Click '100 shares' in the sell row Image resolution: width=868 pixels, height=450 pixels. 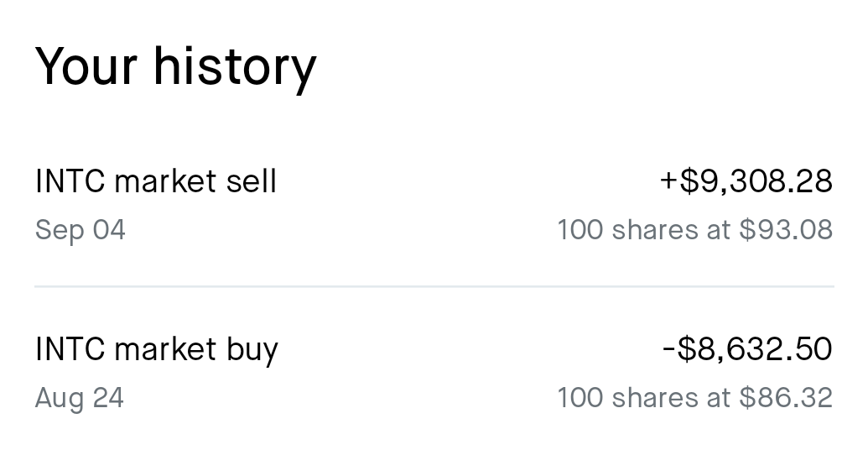point(628,230)
